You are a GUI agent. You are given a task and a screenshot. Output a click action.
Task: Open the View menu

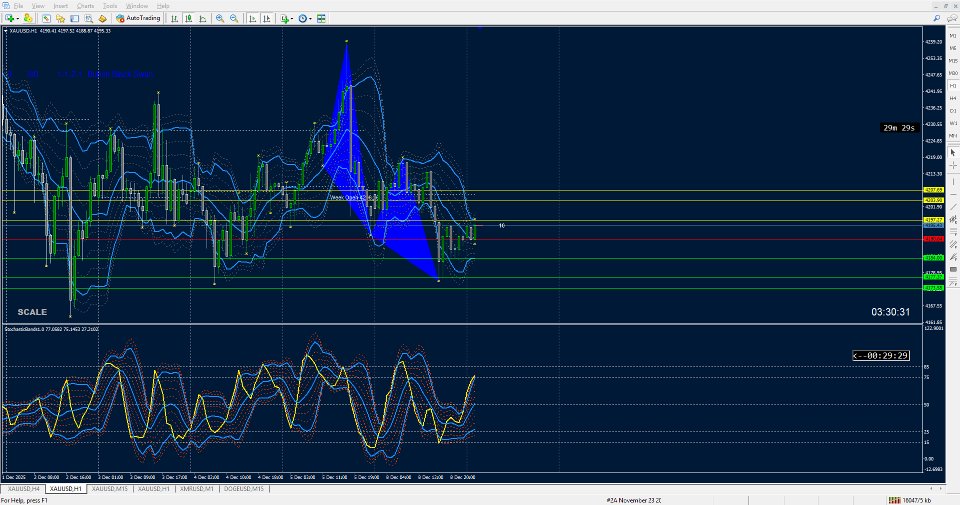pyautogui.click(x=38, y=6)
